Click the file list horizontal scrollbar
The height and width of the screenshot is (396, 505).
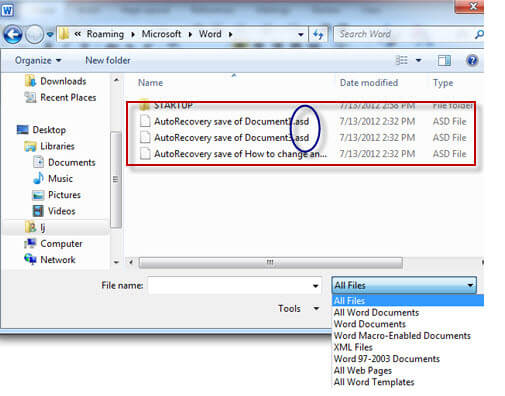[x=270, y=262]
